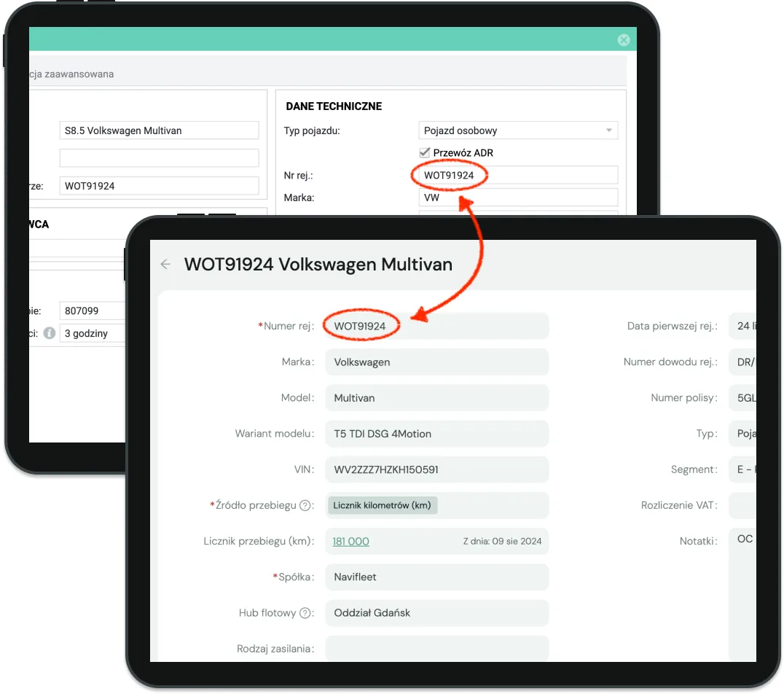The image size is (784, 694).
Task: Click the Z dnia: 09 sie 2024 text
Action: [503, 542]
